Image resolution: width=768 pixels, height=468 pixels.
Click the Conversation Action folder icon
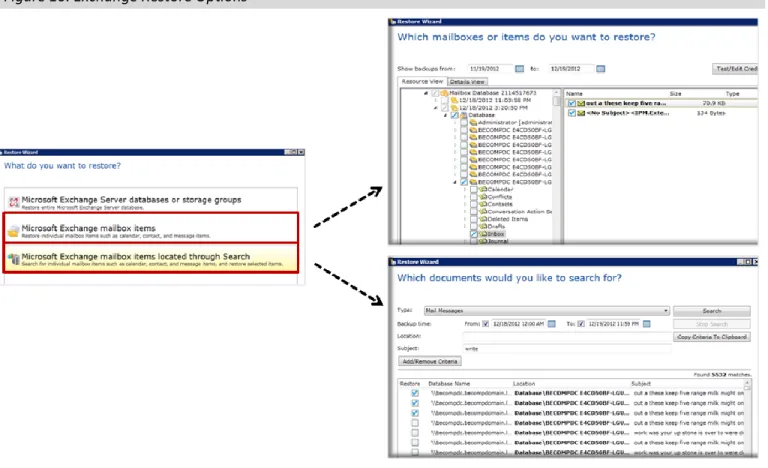(x=483, y=212)
